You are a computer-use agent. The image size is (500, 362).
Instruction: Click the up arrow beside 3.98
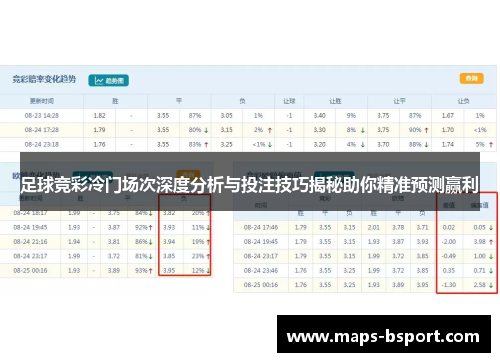[491, 242]
